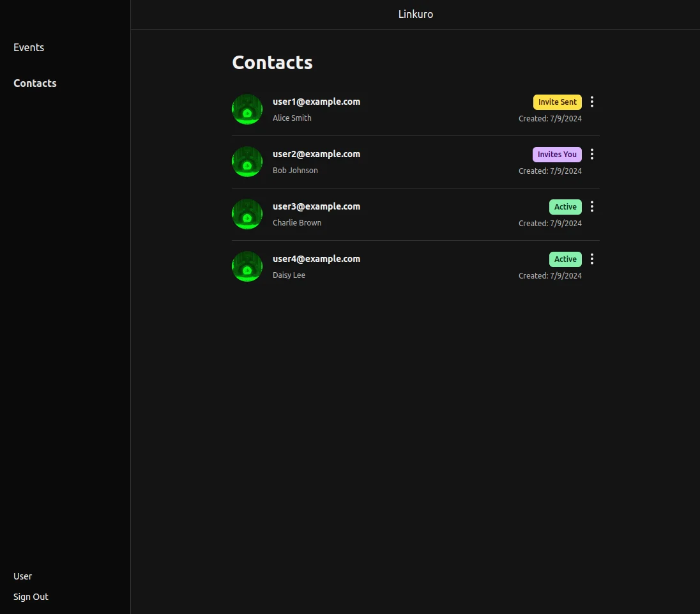Click Daisy Lee's avatar image
Screen dimensions: 700x614
point(247,266)
